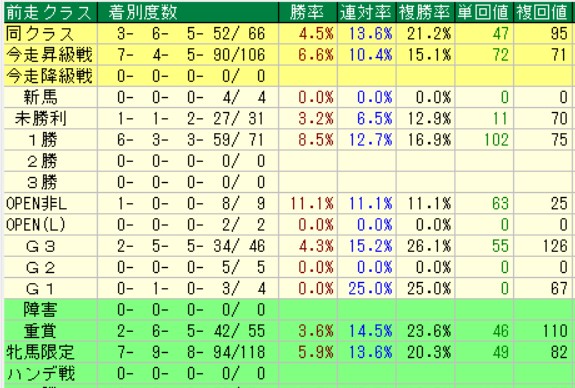
Task: Click the G3 row label
Action: tap(40, 246)
